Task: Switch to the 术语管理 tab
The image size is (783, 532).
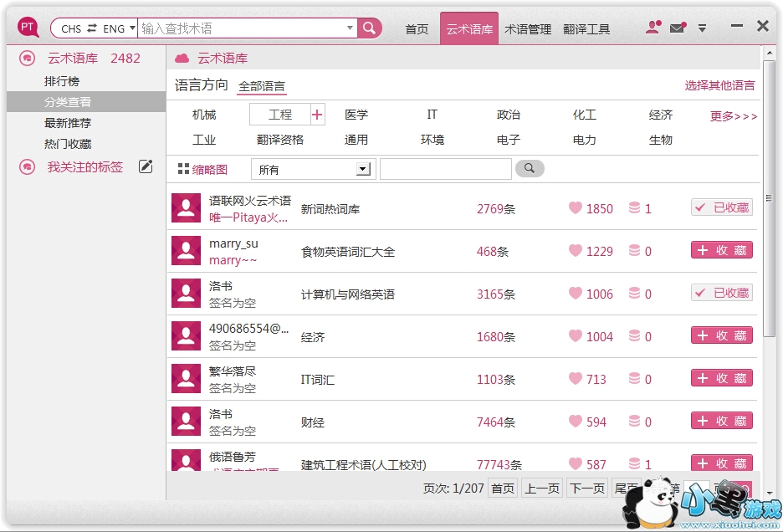Action: coord(528,29)
